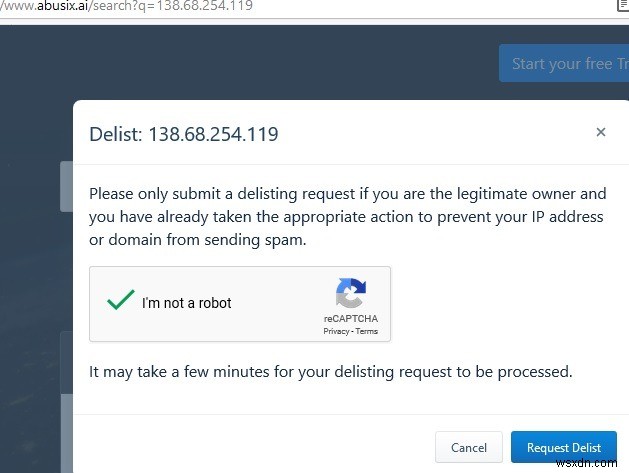Click the browser icon right of address bar
The image size is (629, 473).
621,6
